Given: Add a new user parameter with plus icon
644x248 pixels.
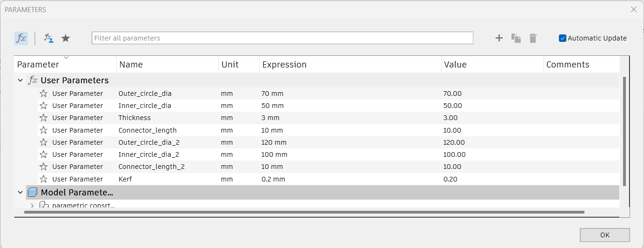Looking at the screenshot, I should point(499,38).
